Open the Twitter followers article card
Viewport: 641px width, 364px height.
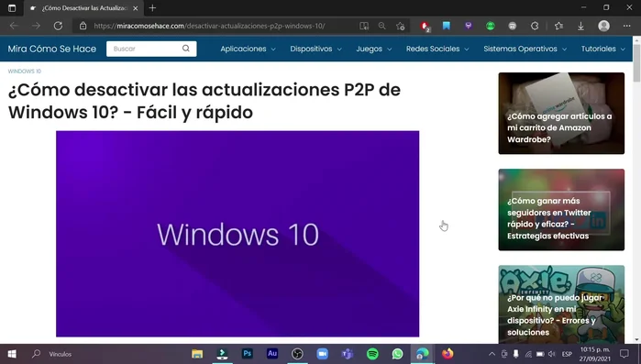(561, 210)
